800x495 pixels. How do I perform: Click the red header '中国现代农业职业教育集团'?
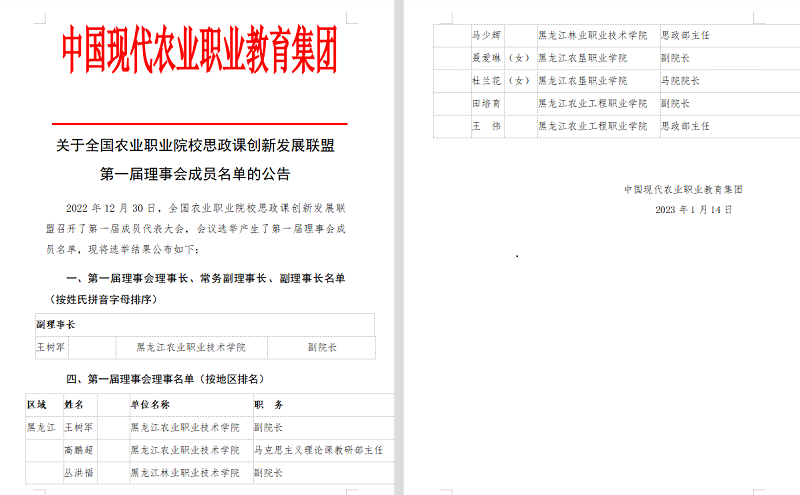pos(199,50)
